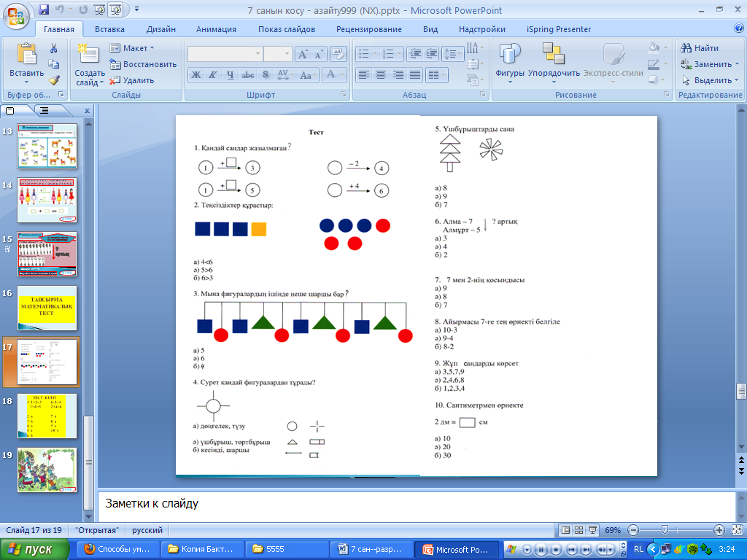Apply bold (Ж) formatting
This screenshot has width=747, height=560.
[196, 75]
